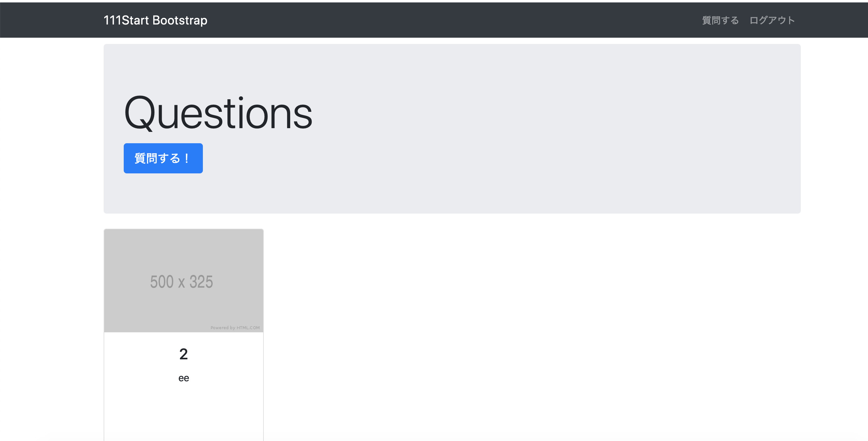The image size is (868, 441).
Task: Open 質問する in the navbar
Action: 720,20
